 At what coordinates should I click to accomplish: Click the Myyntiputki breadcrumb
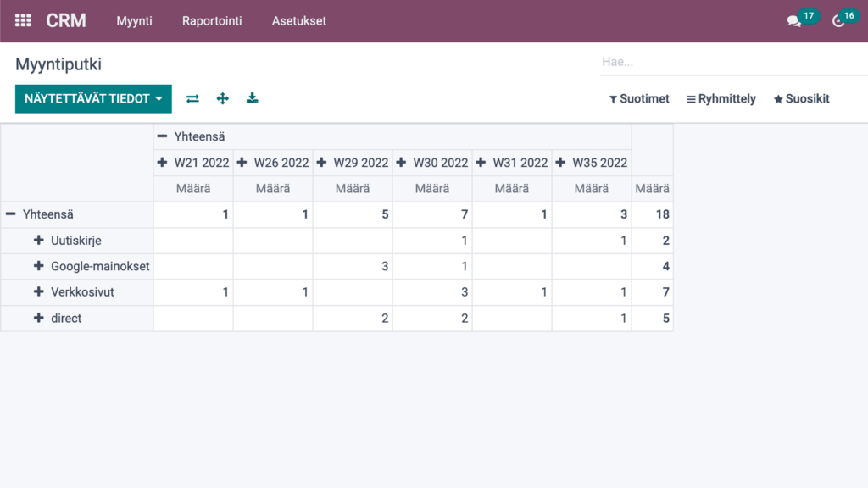pos(56,64)
